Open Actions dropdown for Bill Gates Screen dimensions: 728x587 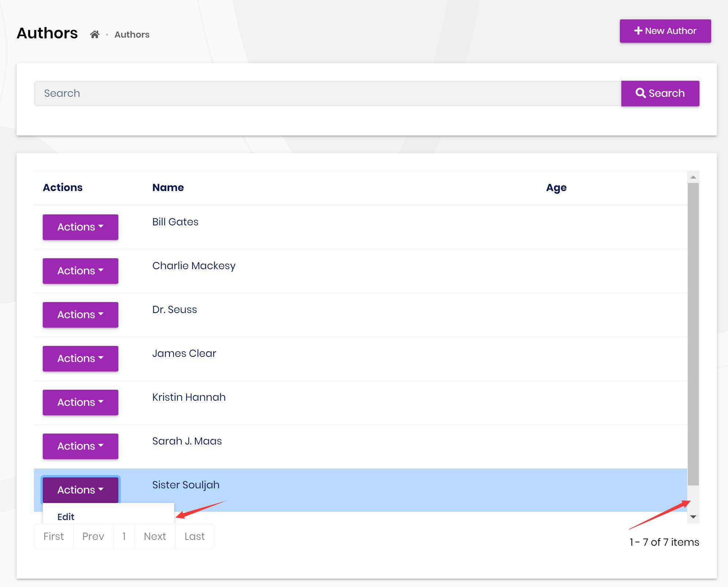[x=80, y=227]
